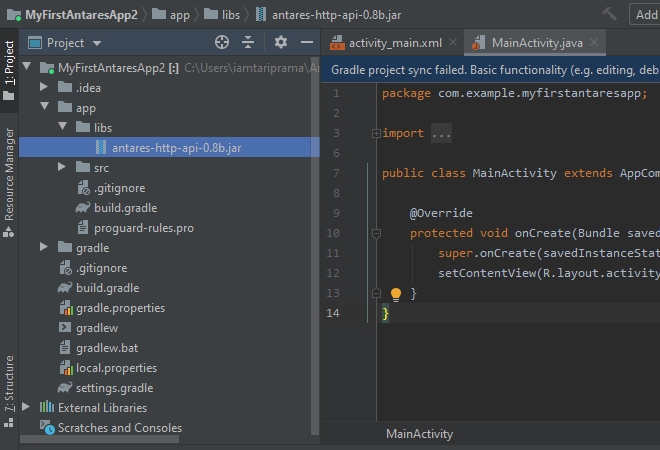Image resolution: width=660 pixels, height=450 pixels.
Task: Open the Structure side tool window
Action: pyautogui.click(x=9, y=383)
